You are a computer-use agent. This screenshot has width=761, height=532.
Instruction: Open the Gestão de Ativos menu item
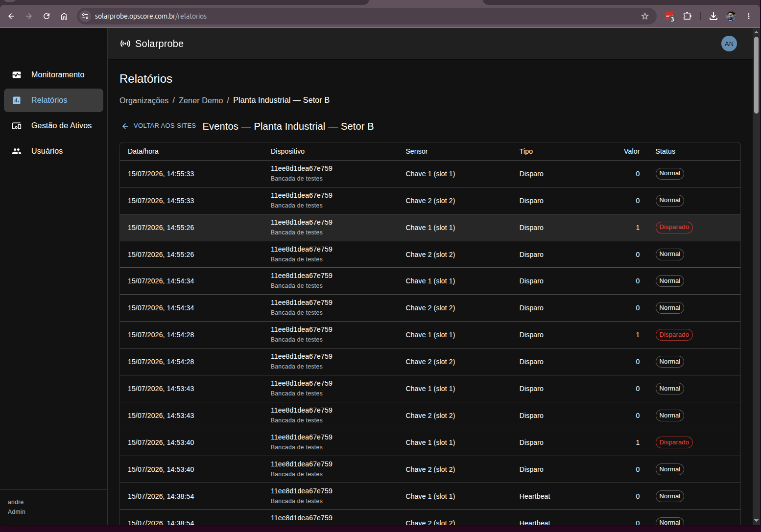[53, 126]
